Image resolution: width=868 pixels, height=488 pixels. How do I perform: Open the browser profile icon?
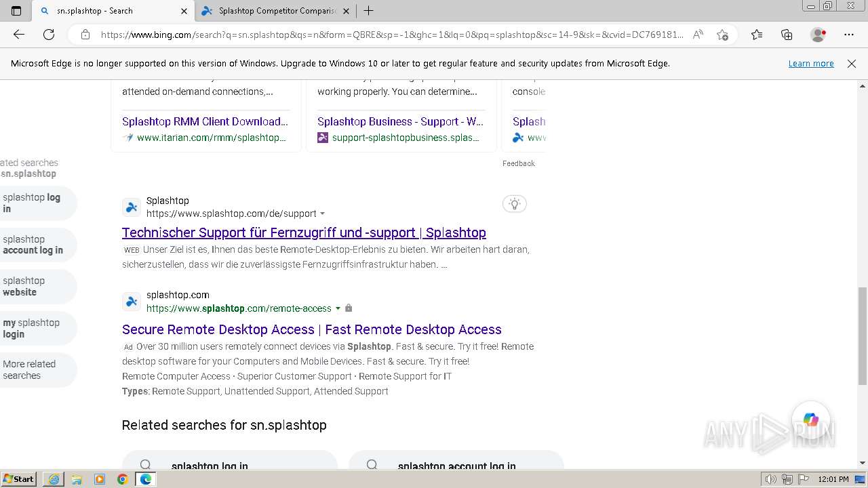[x=818, y=35]
